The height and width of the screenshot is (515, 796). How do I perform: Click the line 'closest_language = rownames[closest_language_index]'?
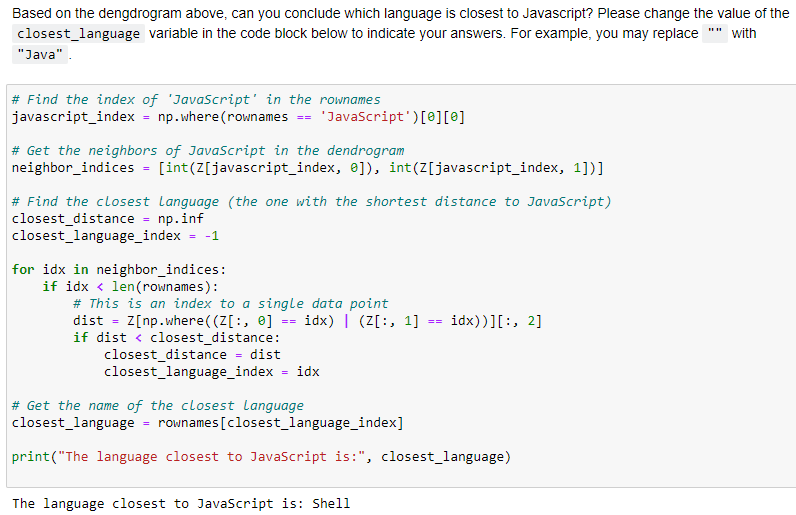(208, 423)
